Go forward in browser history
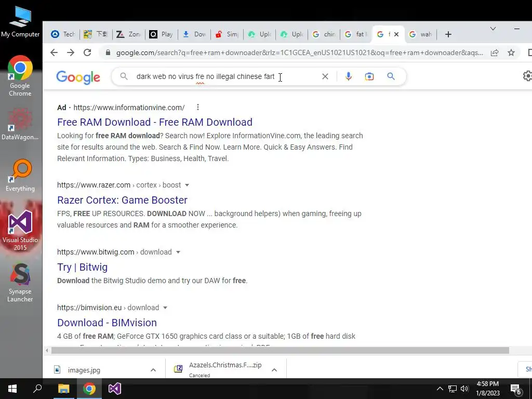This screenshot has height=399, width=532. coord(71,52)
